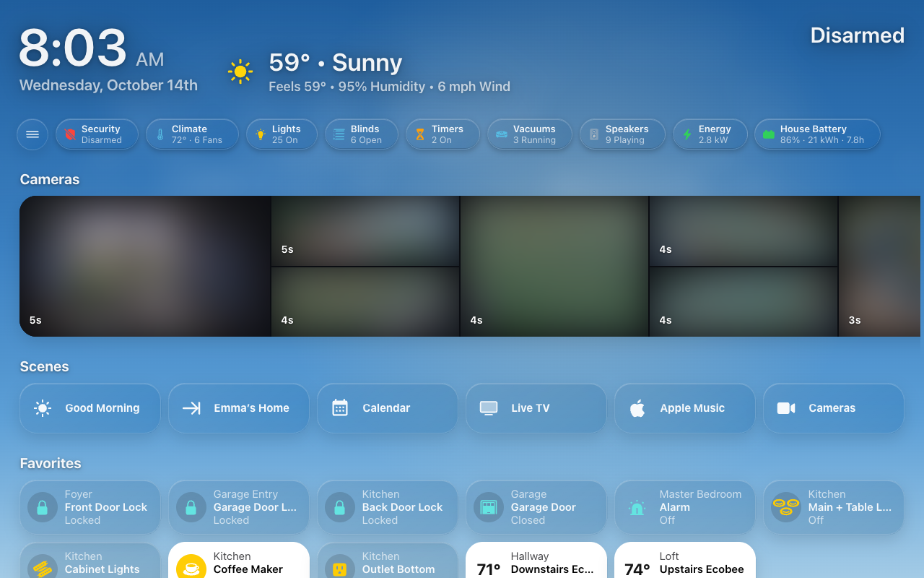Click the Favorites section heading

51,463
